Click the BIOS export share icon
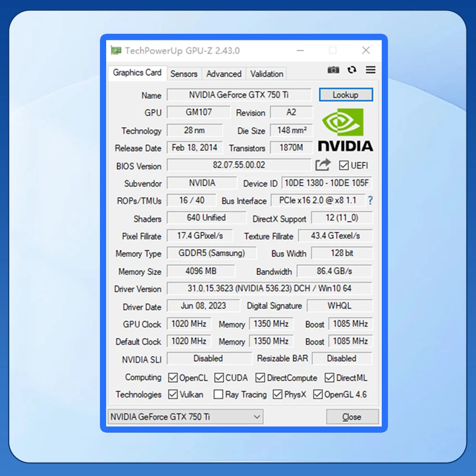The height and width of the screenshot is (476, 476). click(x=323, y=165)
